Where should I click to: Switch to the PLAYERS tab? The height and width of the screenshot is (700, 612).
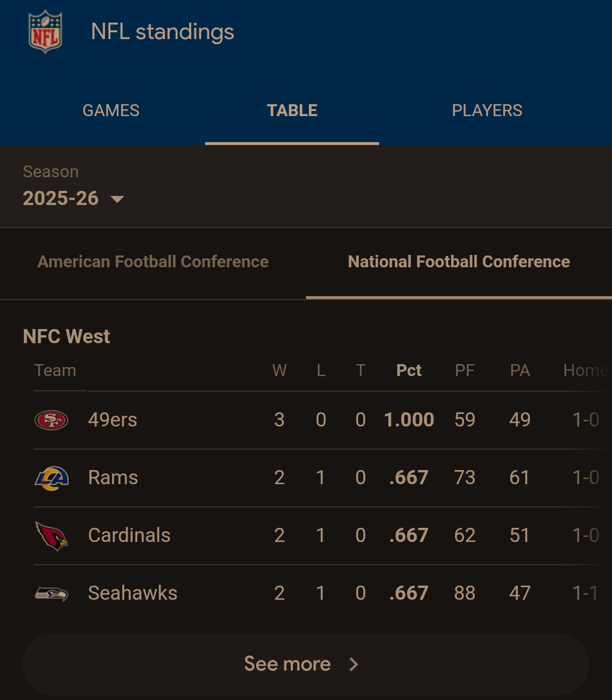487,110
